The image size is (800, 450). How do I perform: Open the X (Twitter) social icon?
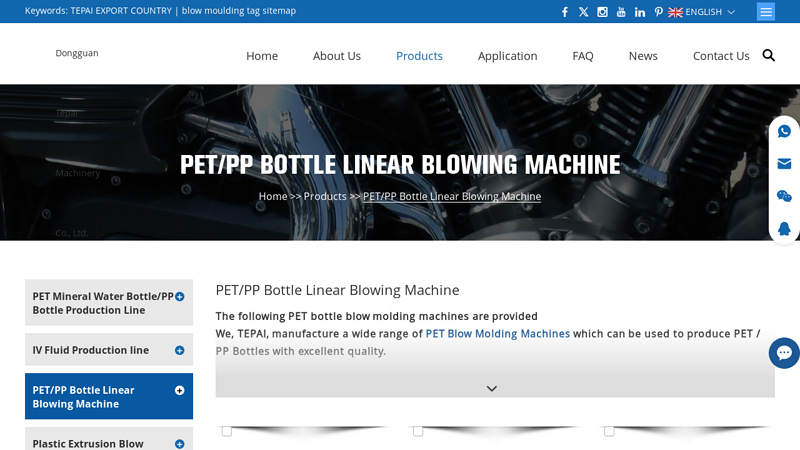pyautogui.click(x=584, y=12)
